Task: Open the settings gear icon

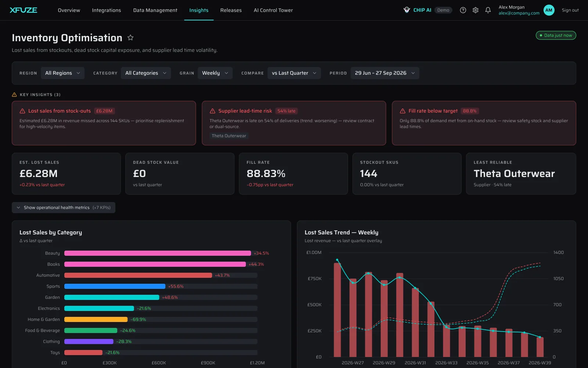Action: click(x=476, y=10)
